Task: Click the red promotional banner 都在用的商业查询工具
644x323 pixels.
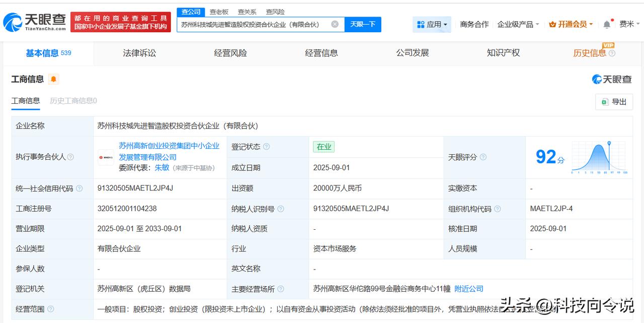Action: (x=121, y=22)
